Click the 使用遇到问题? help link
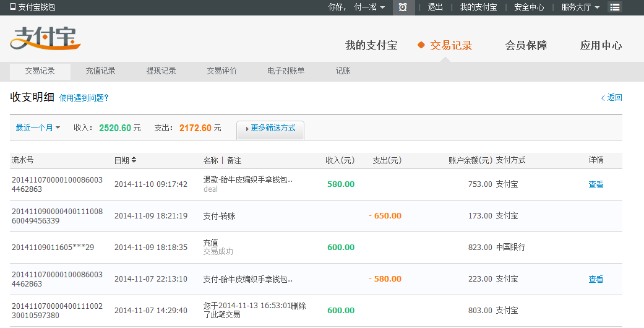The image size is (644, 328). [x=84, y=98]
